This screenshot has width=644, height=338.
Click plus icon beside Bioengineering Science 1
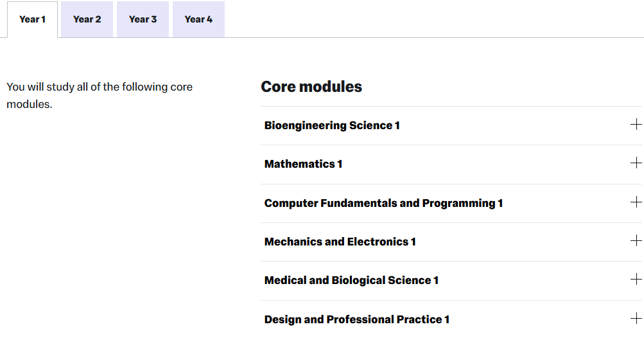636,125
